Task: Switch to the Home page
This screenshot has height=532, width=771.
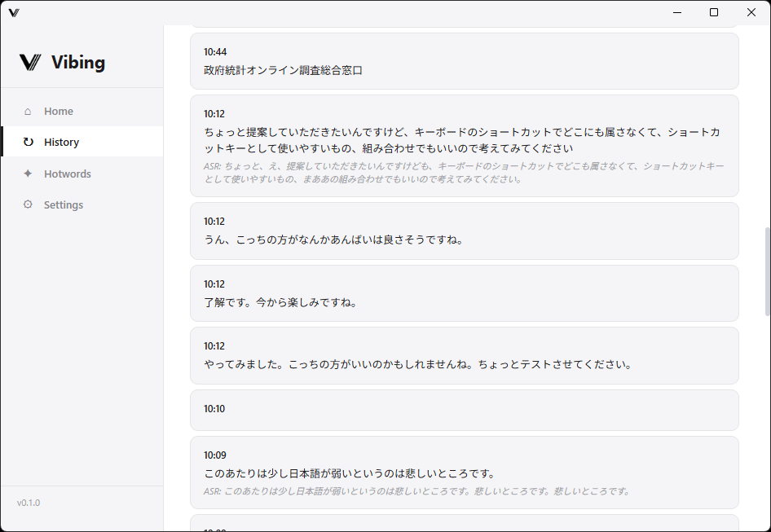Action: pyautogui.click(x=58, y=111)
